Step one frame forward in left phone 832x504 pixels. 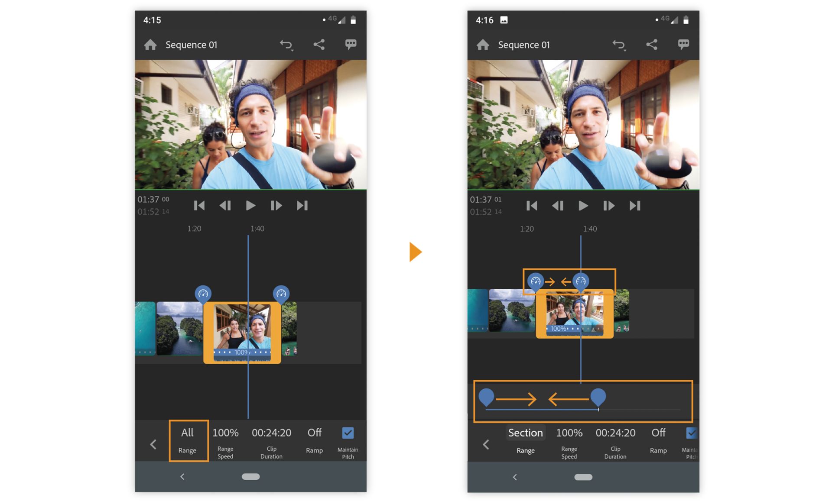(x=276, y=205)
